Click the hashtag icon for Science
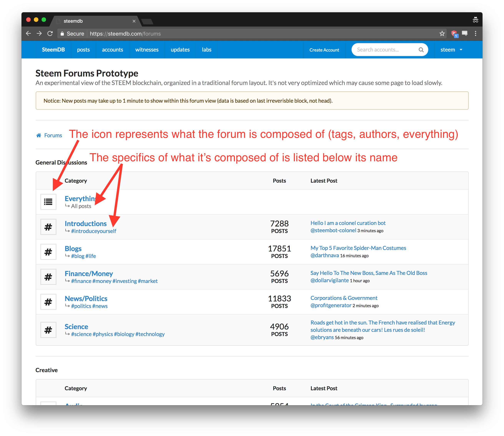 (x=48, y=329)
